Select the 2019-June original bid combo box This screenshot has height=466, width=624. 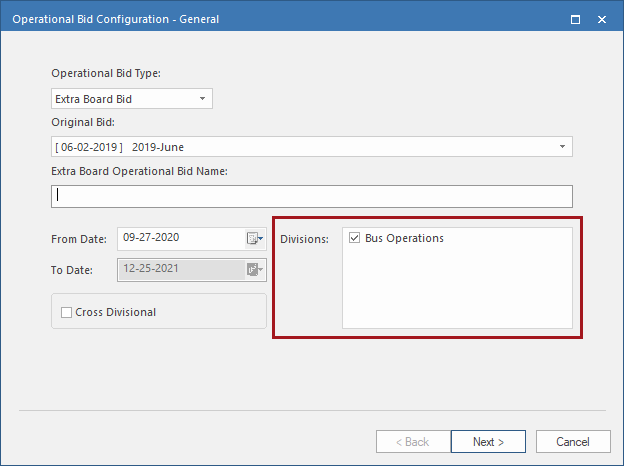[312, 147]
